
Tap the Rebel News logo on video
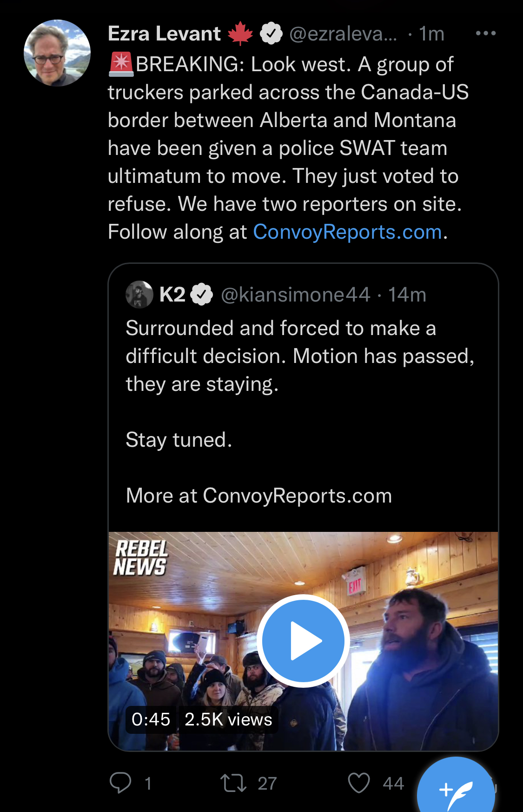(140, 558)
